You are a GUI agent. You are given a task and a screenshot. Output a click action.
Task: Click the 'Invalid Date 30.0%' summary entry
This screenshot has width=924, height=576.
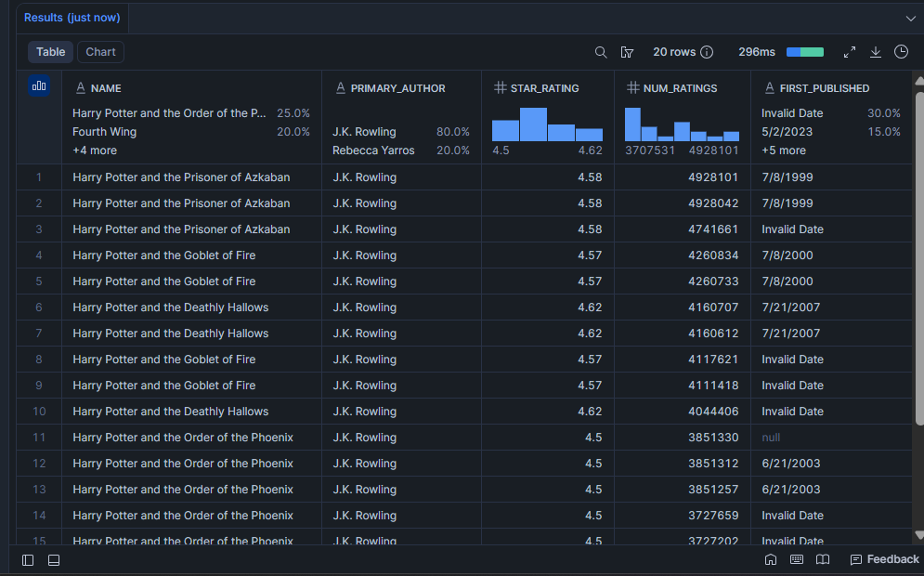click(x=830, y=113)
